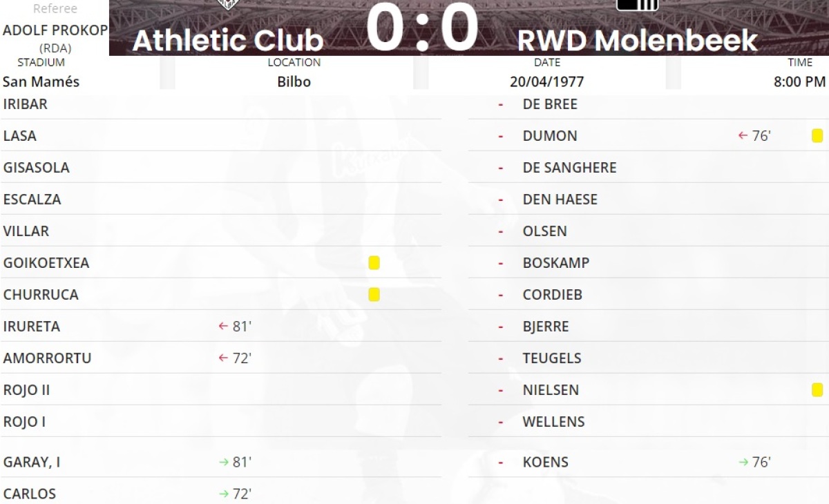Select player De Bree in lineup
The height and width of the screenshot is (504, 829).
pos(550,104)
